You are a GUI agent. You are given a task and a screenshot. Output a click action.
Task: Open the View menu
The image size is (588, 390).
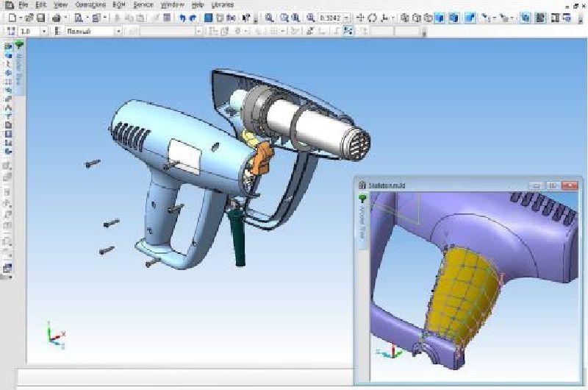pyautogui.click(x=60, y=5)
